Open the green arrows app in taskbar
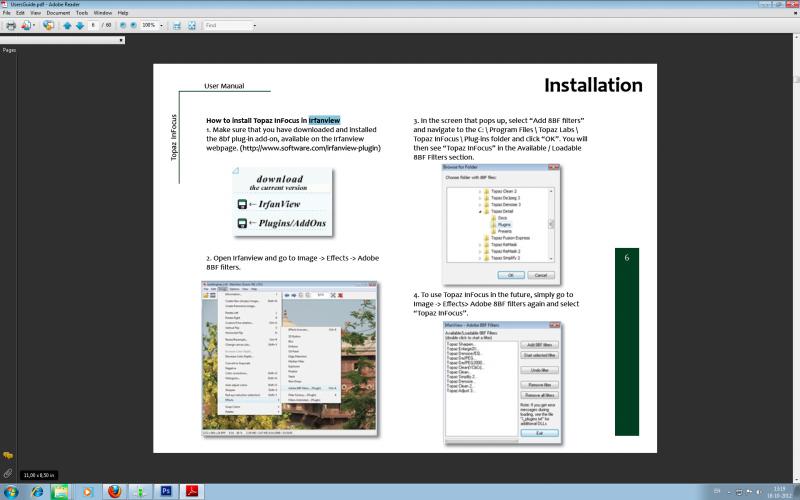 (x=140, y=492)
